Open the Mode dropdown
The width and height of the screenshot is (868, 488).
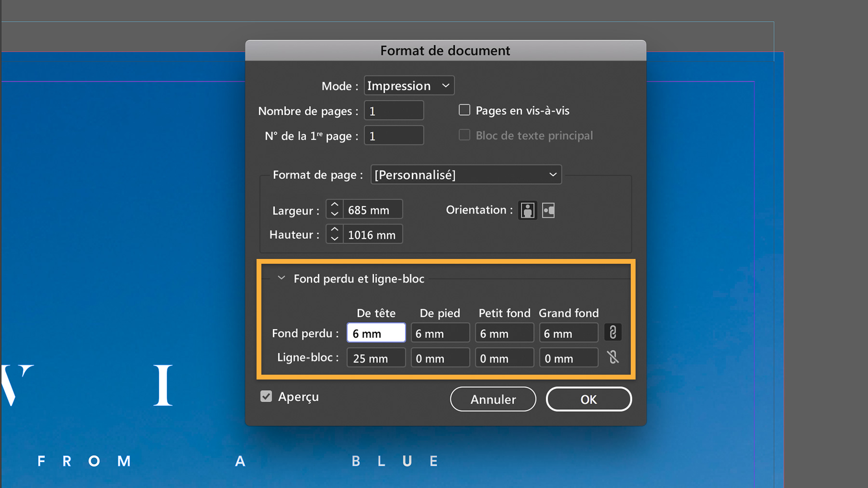[408, 85]
